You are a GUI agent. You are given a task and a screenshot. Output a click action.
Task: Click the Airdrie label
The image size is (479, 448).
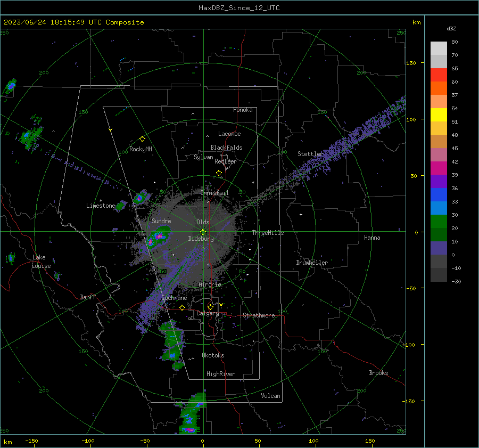[210, 284]
